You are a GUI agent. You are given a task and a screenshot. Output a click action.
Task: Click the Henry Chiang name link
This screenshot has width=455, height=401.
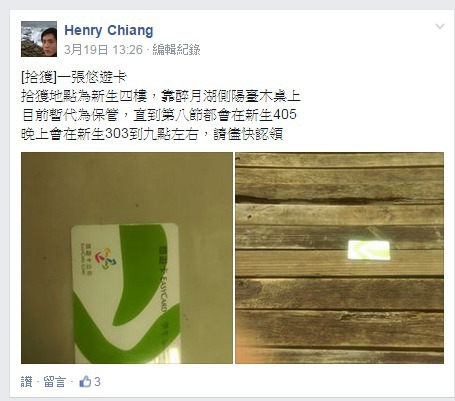tap(109, 30)
